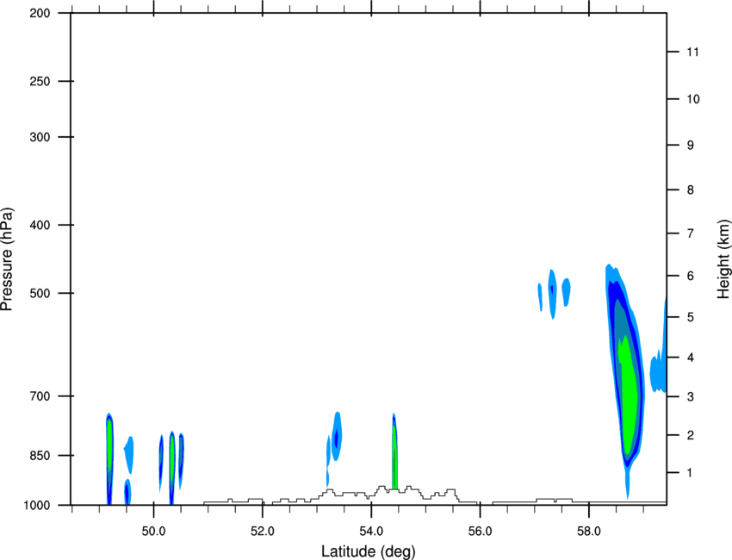Click latitude tick label 56.0
732x560 pixels.
pyautogui.click(x=480, y=532)
